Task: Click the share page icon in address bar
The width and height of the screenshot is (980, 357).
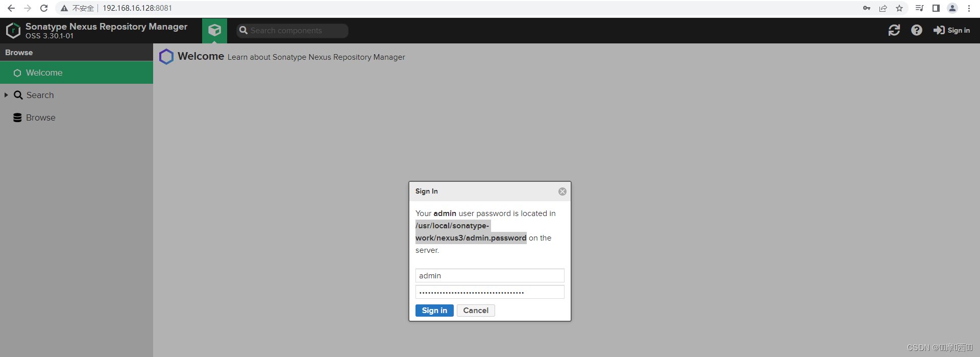Action: coord(883,8)
